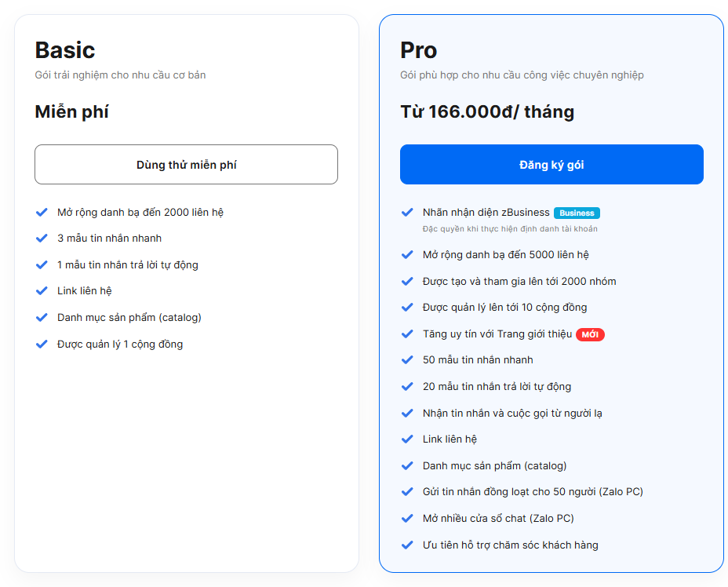728x587 pixels.
Task: Click the checkmark beside "Link liên hệ" in Basic
Action: pos(42,291)
